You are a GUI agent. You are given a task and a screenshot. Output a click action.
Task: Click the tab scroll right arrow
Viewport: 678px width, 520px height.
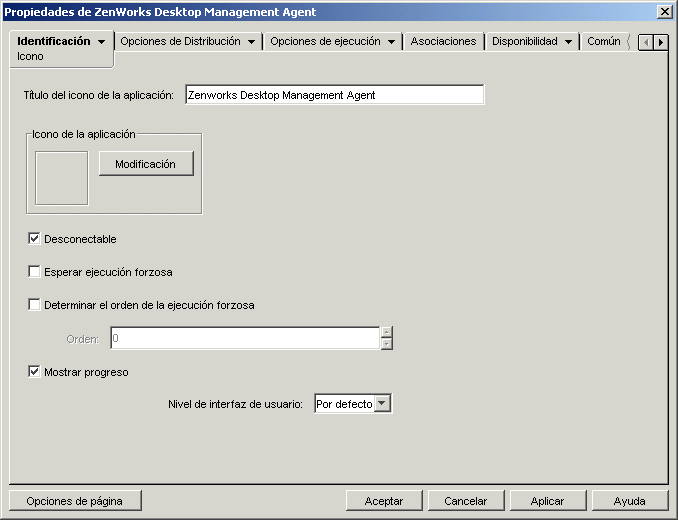click(x=661, y=42)
